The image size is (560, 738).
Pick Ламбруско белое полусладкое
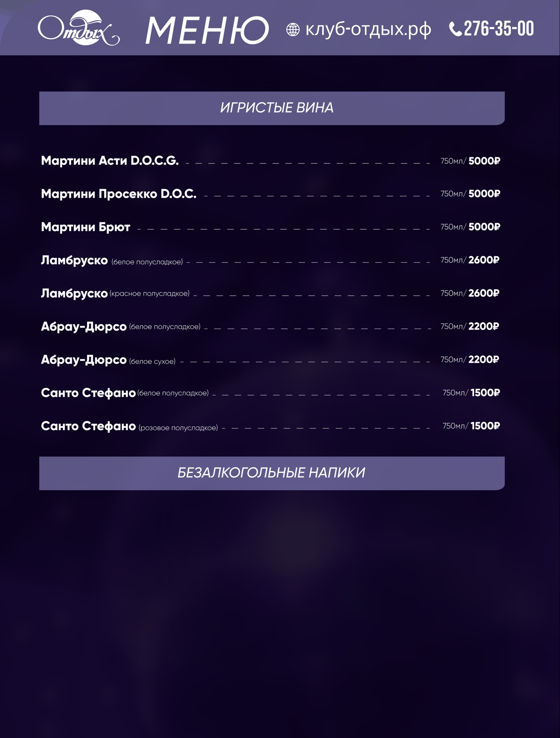pyautogui.click(x=112, y=260)
